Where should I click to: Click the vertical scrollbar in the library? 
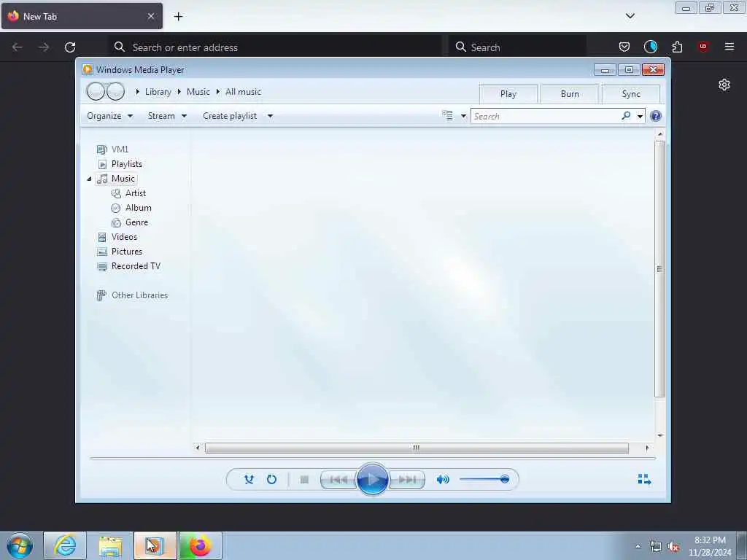click(x=659, y=268)
